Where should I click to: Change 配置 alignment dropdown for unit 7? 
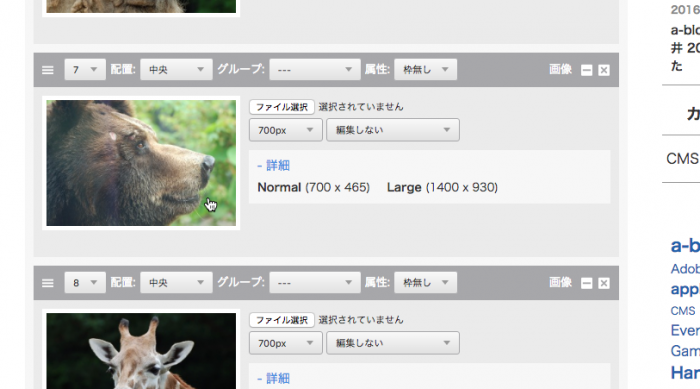(176, 70)
